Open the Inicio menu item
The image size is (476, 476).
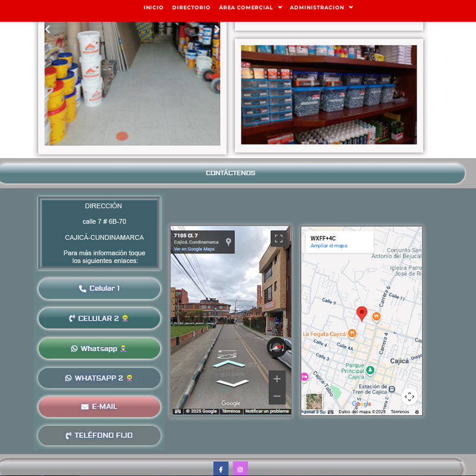(154, 8)
